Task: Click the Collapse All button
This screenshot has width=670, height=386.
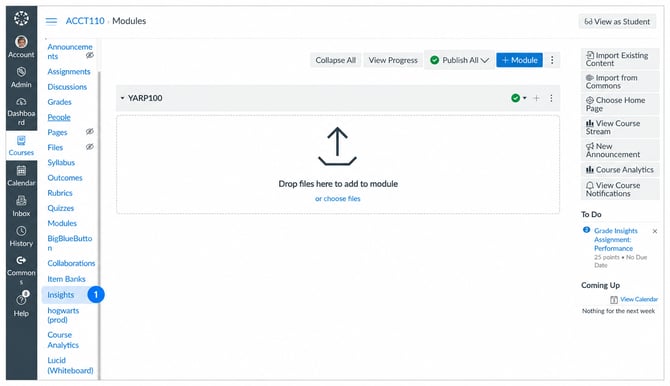Action: click(x=335, y=60)
